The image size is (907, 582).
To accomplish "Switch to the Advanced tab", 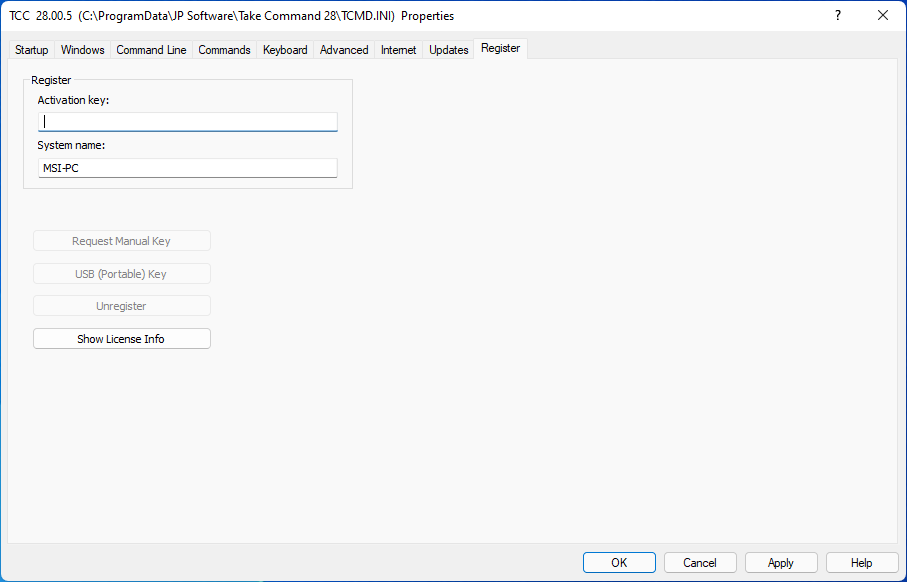I will click(x=344, y=50).
